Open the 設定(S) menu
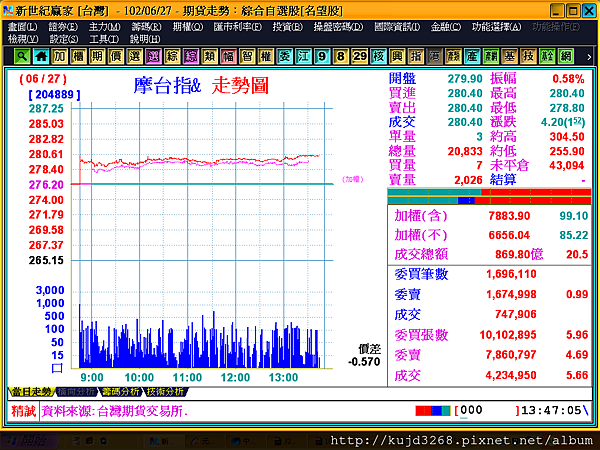The image size is (600, 450). pos(64,39)
